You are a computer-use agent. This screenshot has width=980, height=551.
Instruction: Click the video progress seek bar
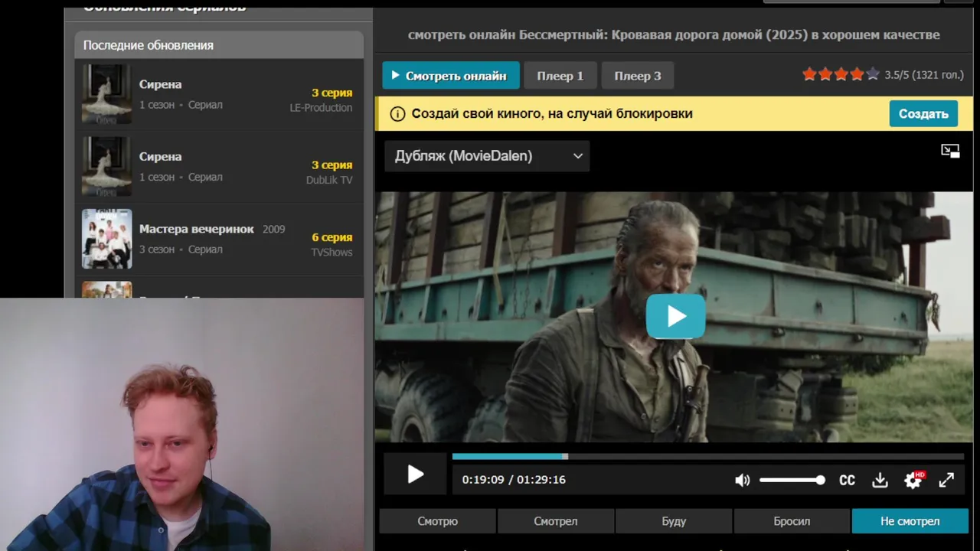707,456
